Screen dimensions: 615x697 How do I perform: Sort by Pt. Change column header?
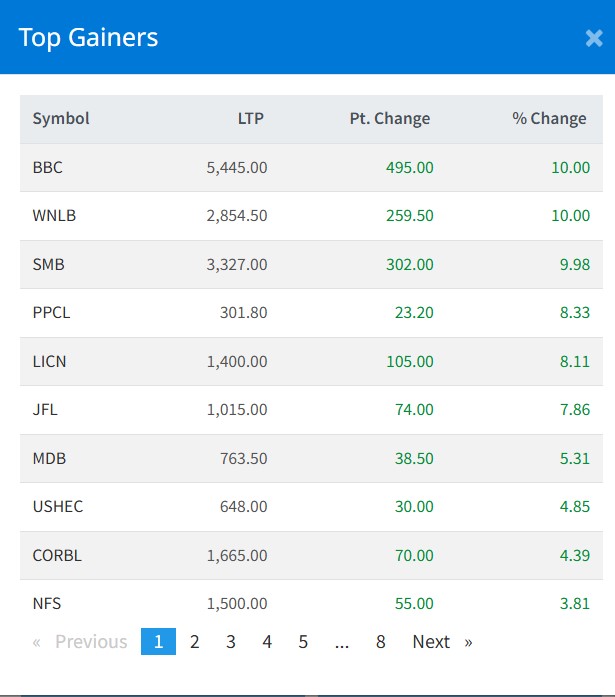tap(389, 118)
